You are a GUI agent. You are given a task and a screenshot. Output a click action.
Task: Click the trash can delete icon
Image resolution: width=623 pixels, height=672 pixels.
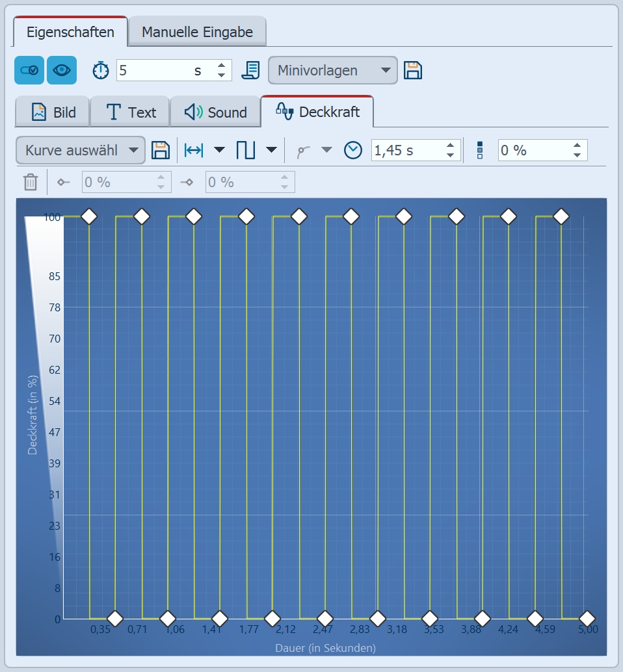pyautogui.click(x=31, y=182)
